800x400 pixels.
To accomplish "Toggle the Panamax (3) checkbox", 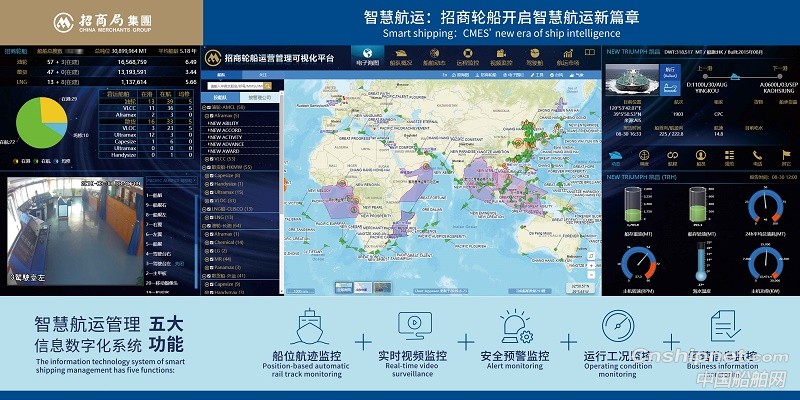I will click(211, 267).
